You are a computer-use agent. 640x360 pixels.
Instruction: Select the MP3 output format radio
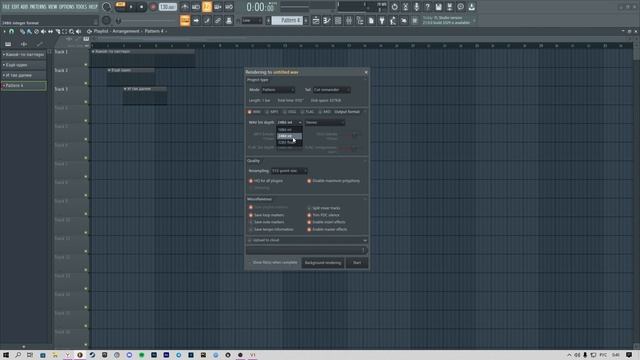tap(267, 112)
